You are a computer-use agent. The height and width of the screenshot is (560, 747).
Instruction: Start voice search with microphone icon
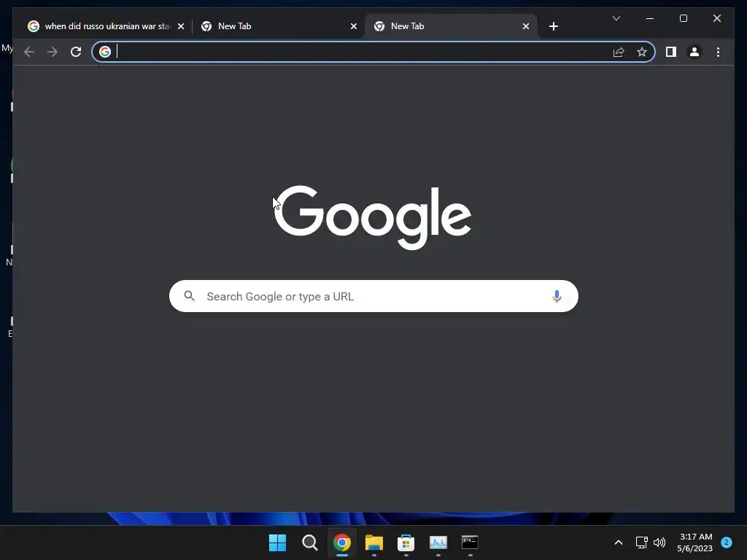pos(557,296)
